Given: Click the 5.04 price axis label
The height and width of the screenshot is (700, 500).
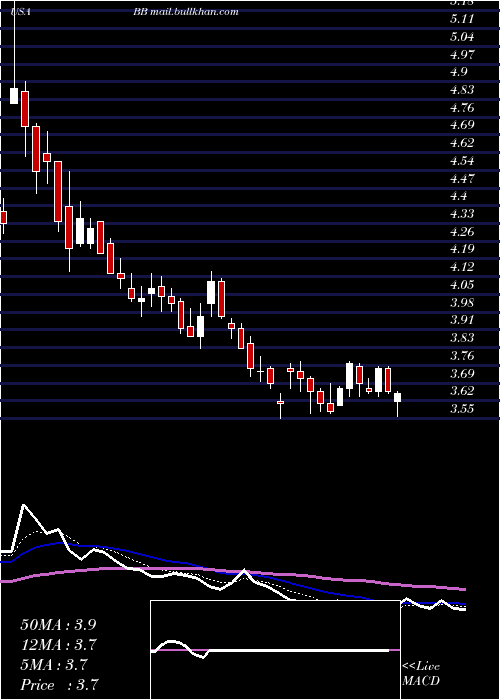Looking at the screenshot, I should (x=462, y=36).
